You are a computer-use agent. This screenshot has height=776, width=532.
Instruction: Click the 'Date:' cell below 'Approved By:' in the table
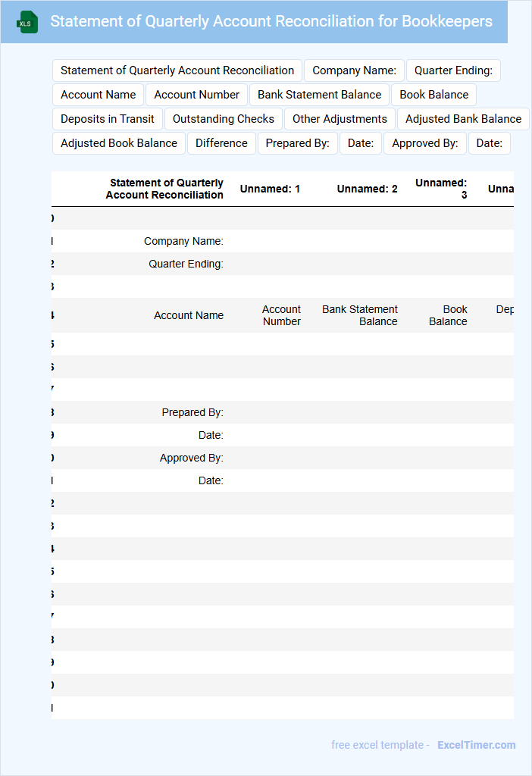click(211, 480)
